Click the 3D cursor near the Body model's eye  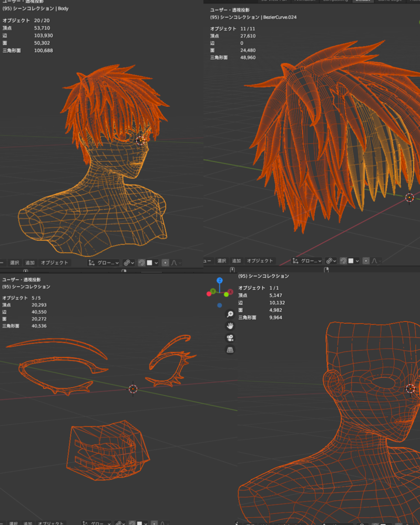point(140,140)
